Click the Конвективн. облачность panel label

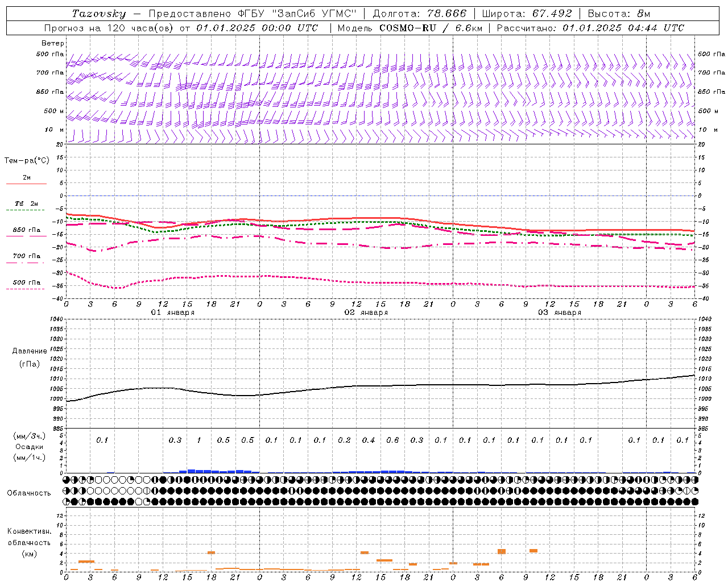point(29,537)
